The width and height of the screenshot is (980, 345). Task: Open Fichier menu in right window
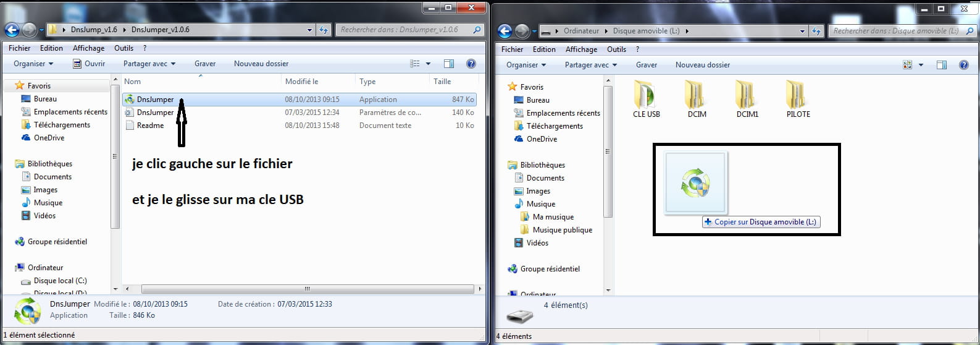click(512, 49)
